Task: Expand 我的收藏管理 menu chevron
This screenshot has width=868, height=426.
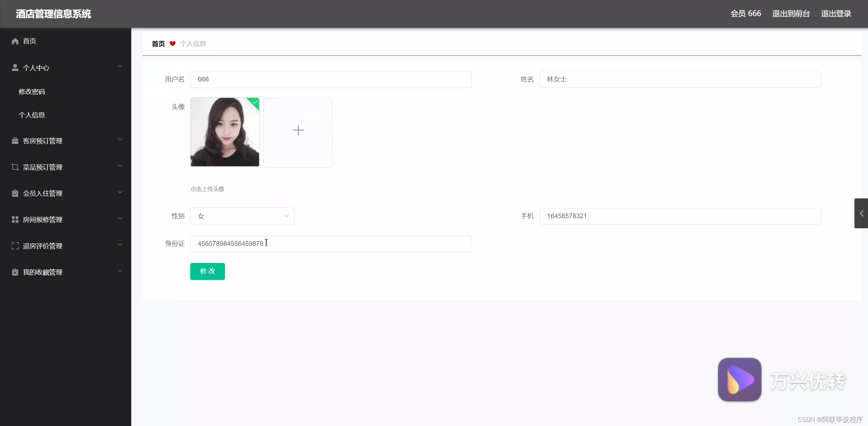Action: pos(120,271)
